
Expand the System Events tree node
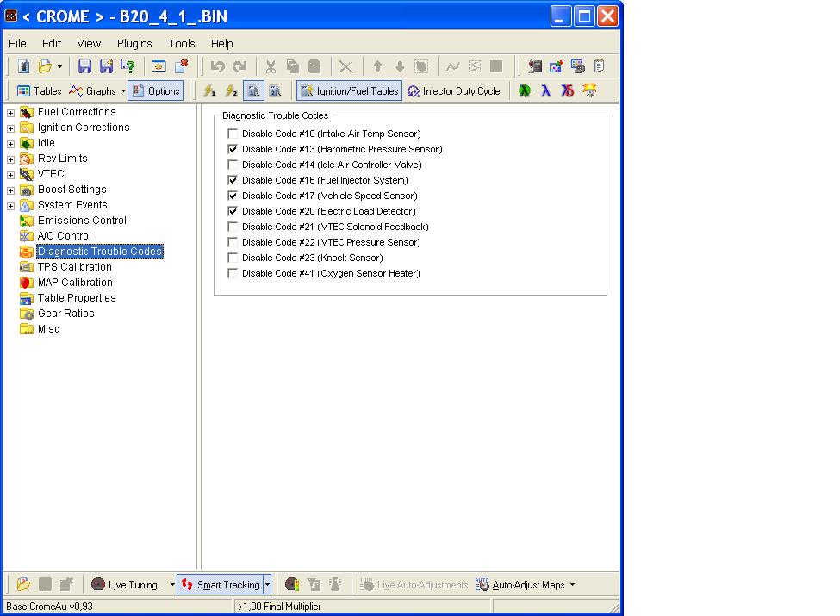coord(10,206)
